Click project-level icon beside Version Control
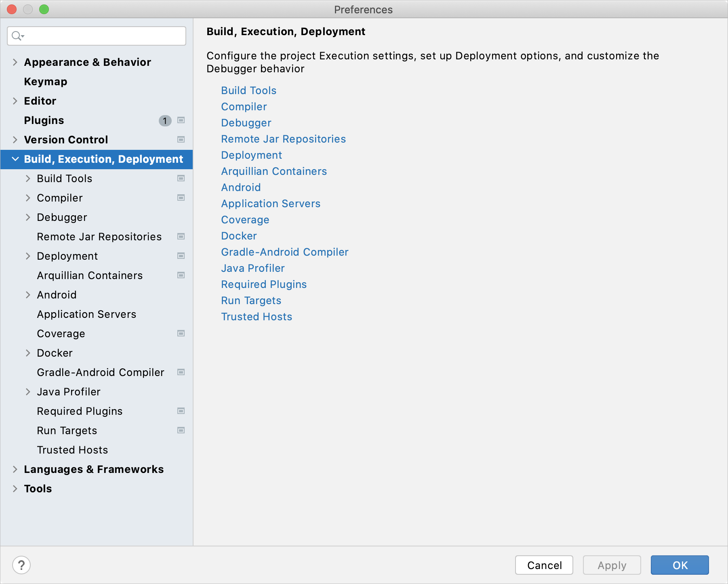Viewport: 728px width, 584px height. click(x=181, y=139)
